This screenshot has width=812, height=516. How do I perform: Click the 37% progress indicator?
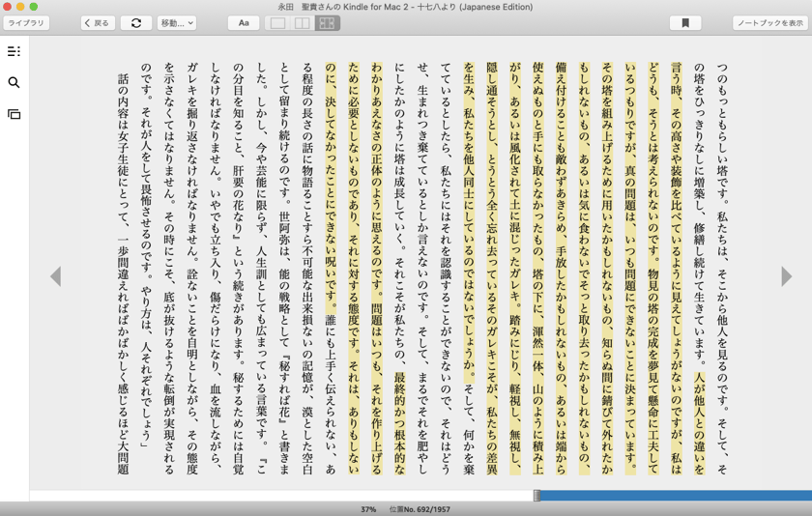(x=368, y=510)
